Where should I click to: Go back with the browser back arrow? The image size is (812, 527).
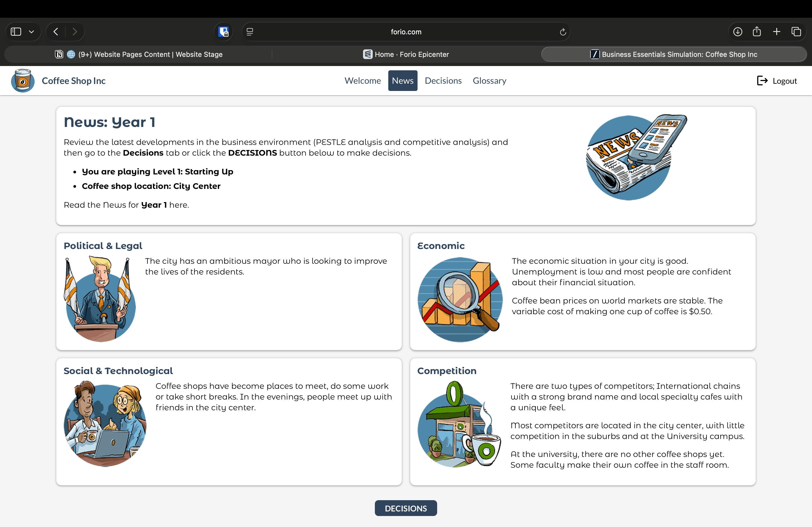pyautogui.click(x=56, y=32)
